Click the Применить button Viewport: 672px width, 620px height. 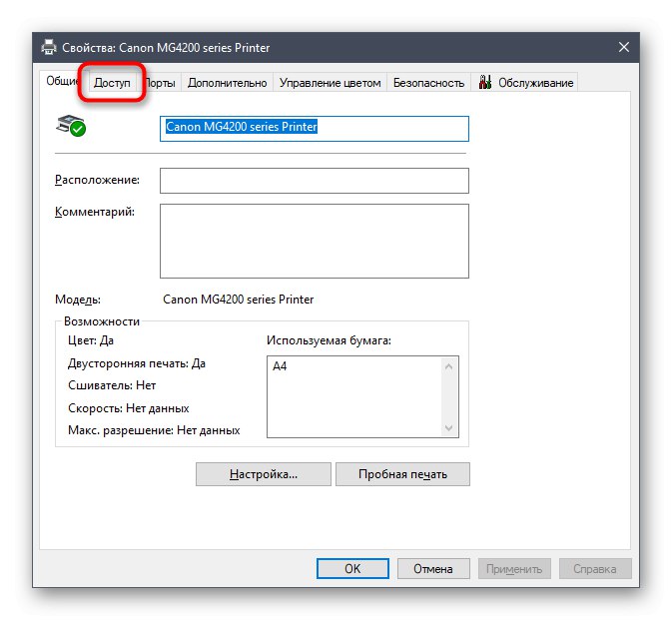tap(514, 569)
